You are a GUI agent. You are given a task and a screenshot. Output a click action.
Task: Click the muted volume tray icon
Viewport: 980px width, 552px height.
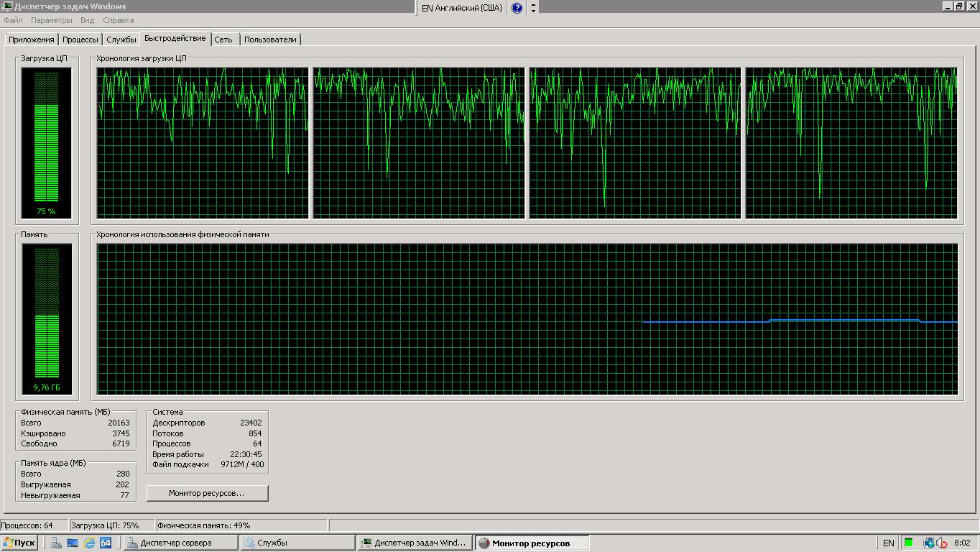(x=941, y=543)
